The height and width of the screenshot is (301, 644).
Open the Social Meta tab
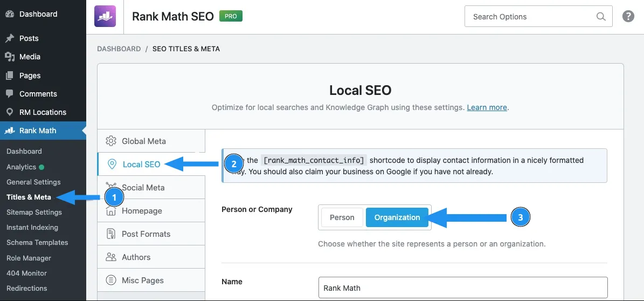151,188
